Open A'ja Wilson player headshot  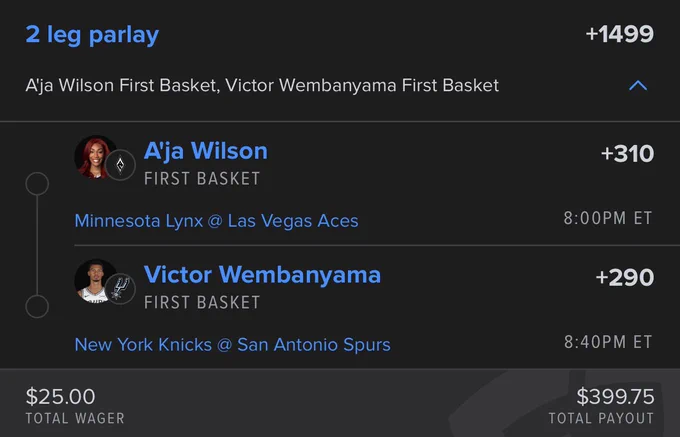click(x=94, y=157)
